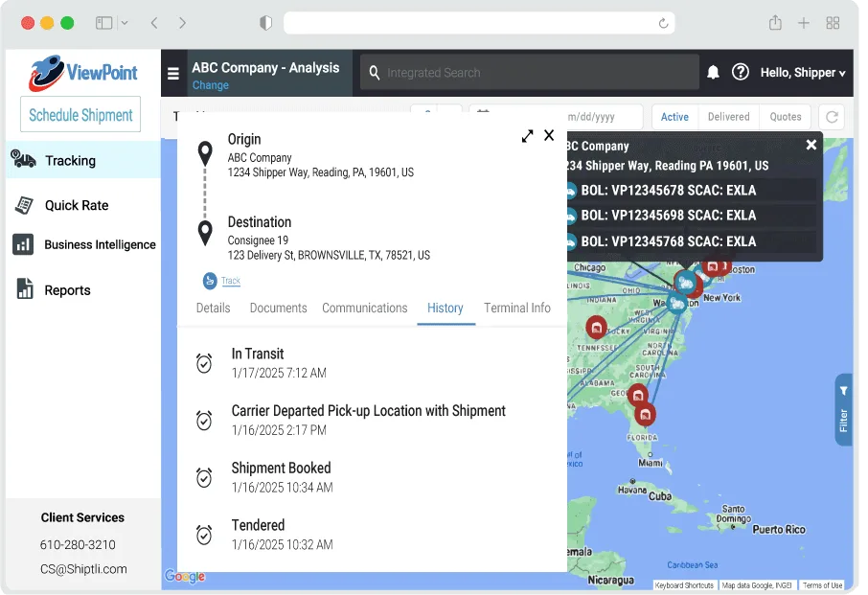Click the Schedule Shipment button
This screenshot has height=595, width=868.
coord(80,115)
